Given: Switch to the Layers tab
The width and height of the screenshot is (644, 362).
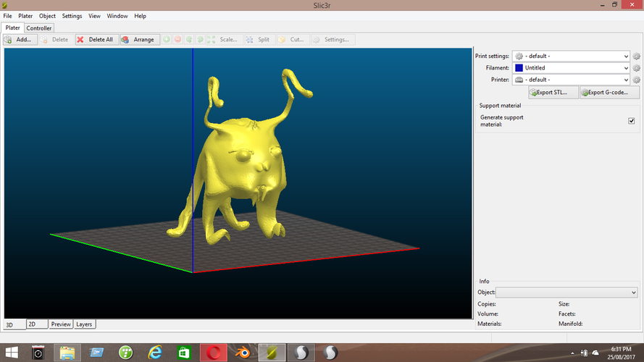Looking at the screenshot, I should point(84,324).
